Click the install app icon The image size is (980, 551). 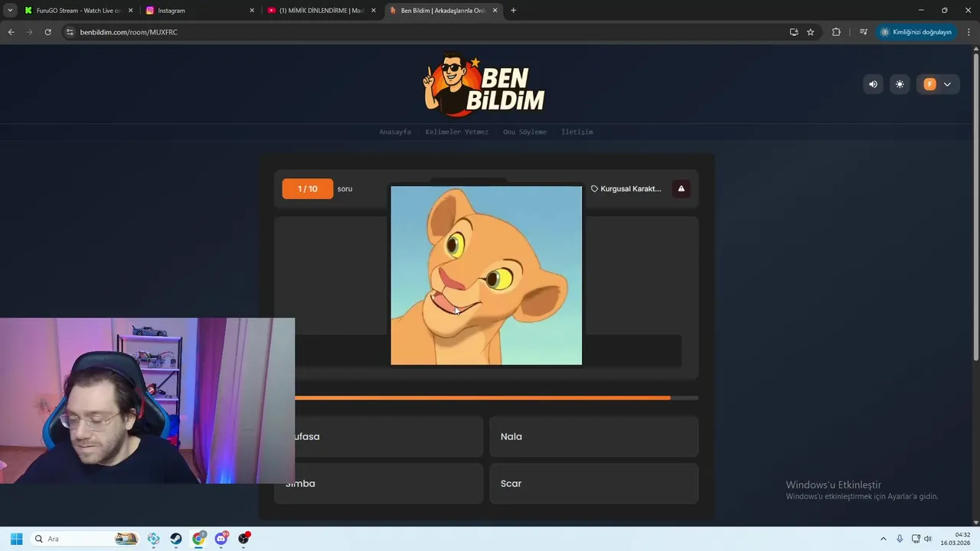(794, 32)
